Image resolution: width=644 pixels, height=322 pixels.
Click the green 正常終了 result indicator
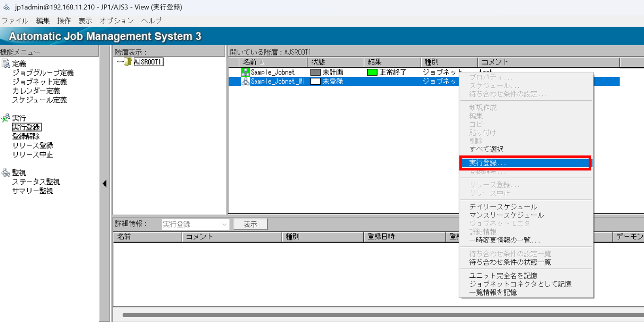coord(372,72)
